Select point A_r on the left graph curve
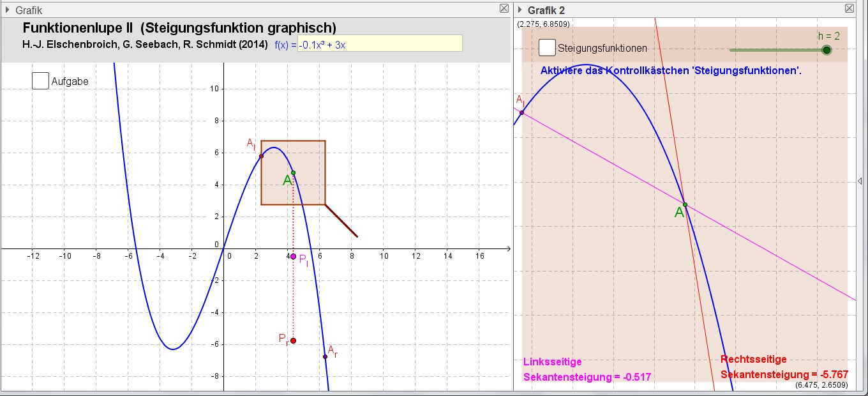 click(x=325, y=356)
